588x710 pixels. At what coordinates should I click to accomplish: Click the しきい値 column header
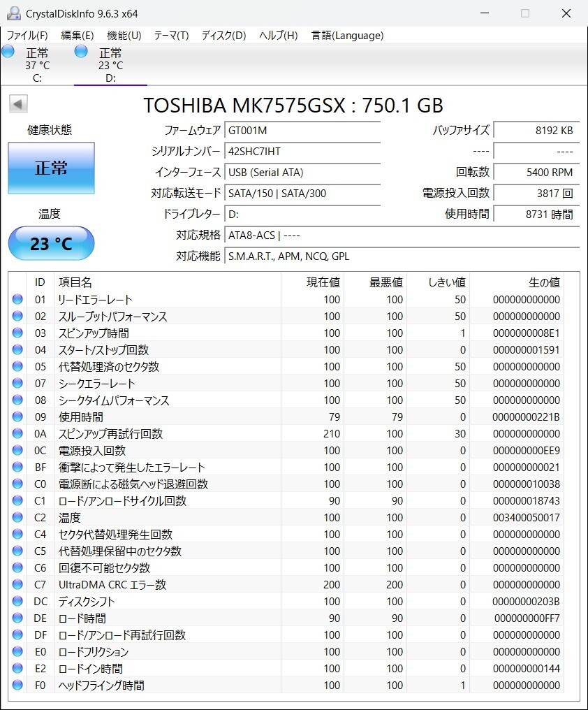[438, 282]
